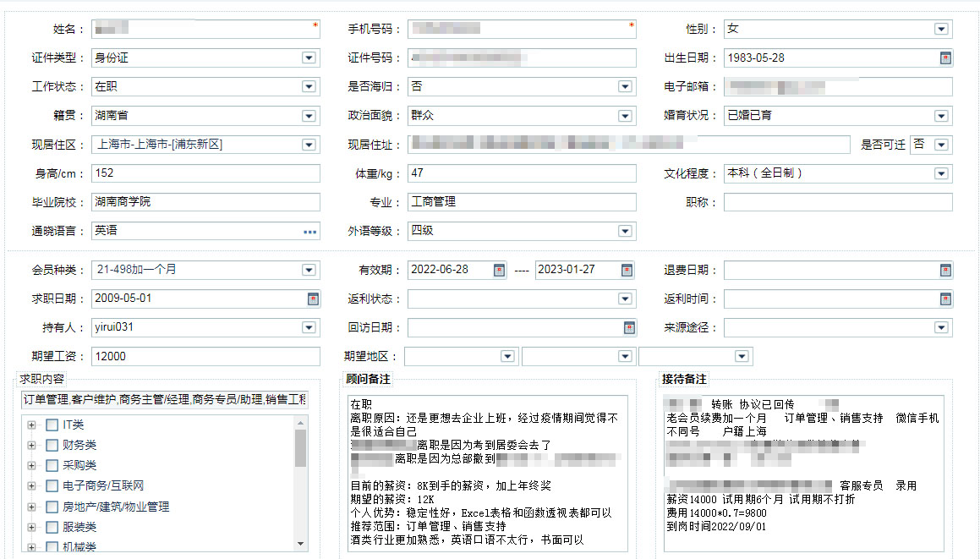Open the 政治面貌 dropdown
This screenshot has width=980, height=559.
[x=625, y=116]
